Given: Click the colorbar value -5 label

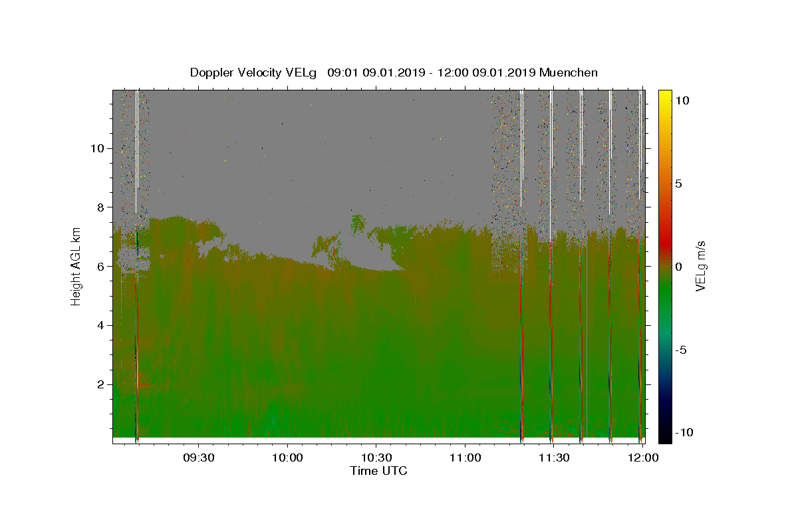Looking at the screenshot, I should pos(681,350).
